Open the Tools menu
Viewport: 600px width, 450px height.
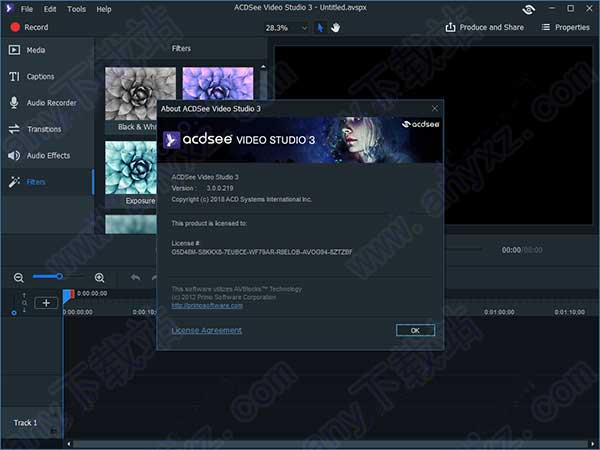coord(77,9)
